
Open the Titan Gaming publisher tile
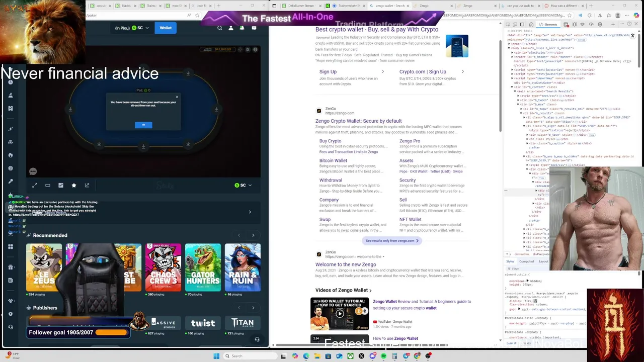tap(243, 323)
